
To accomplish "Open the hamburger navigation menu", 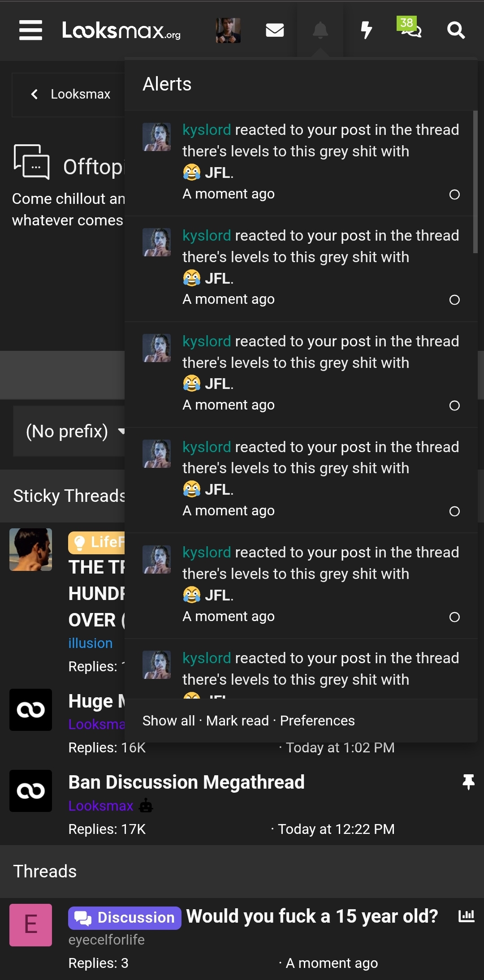I will 30,30.
